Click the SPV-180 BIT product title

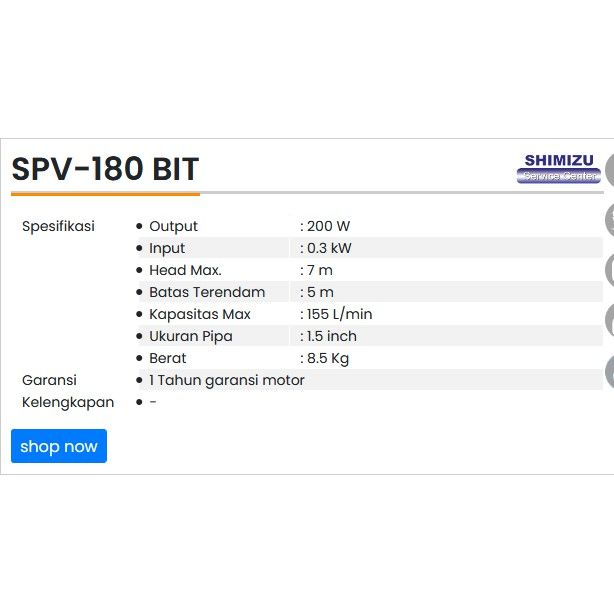coord(105,168)
